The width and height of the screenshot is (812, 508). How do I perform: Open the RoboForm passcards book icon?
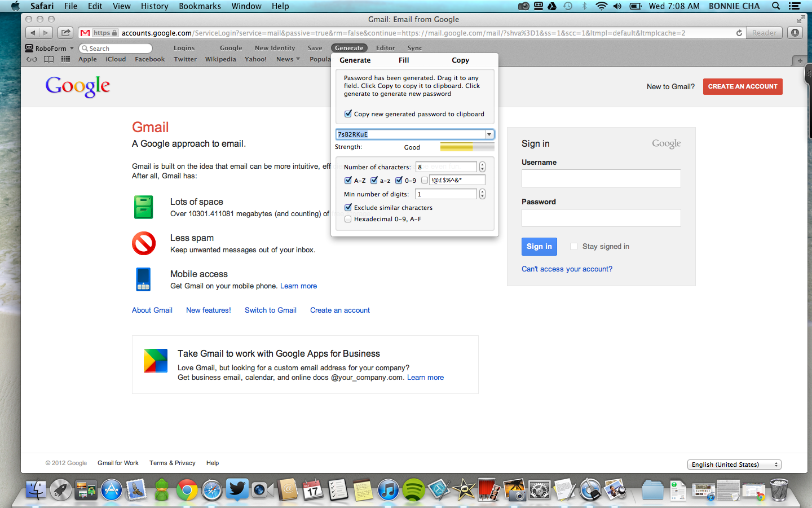[x=48, y=59]
